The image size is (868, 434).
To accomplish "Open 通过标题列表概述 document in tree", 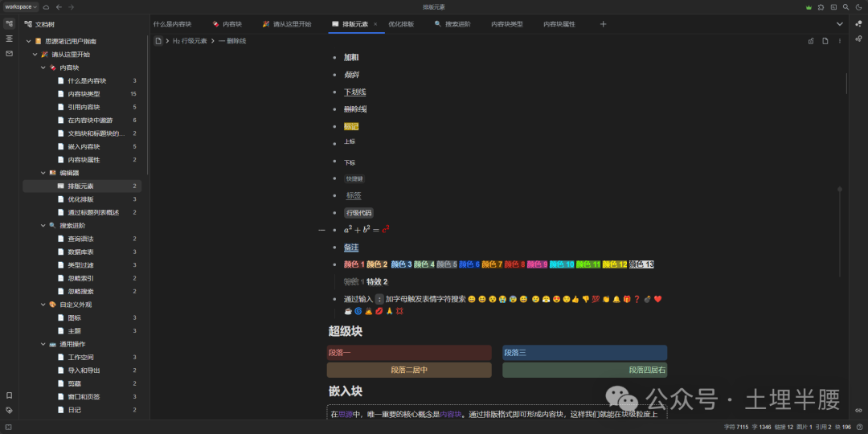I will point(82,212).
